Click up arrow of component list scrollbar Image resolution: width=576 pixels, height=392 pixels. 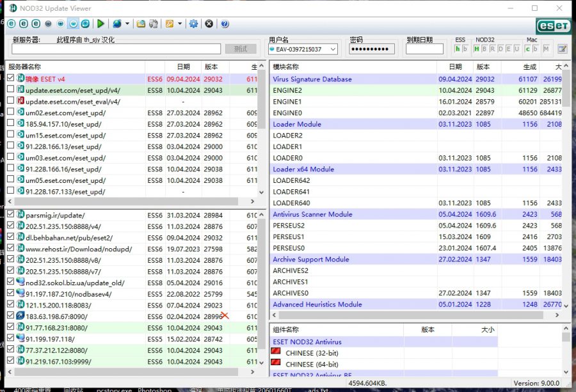pyautogui.click(x=566, y=329)
